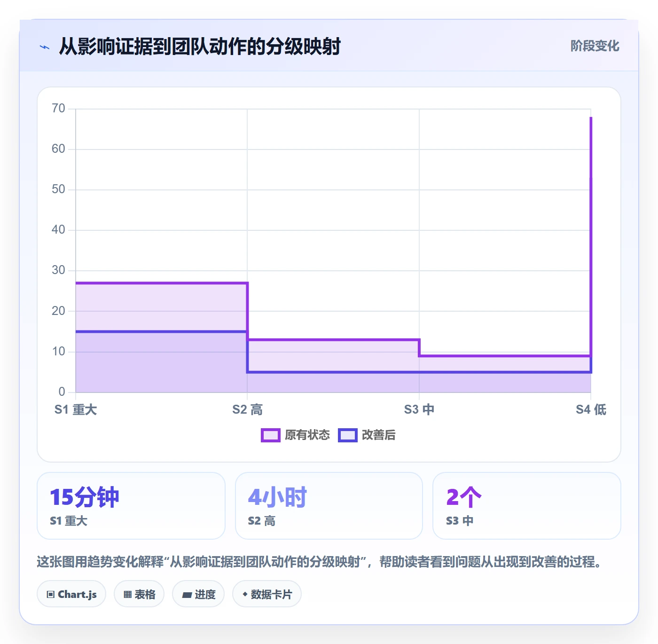Click the diamond icon in the 数据卡片 chip
This screenshot has height=644, width=658.
tap(245, 594)
